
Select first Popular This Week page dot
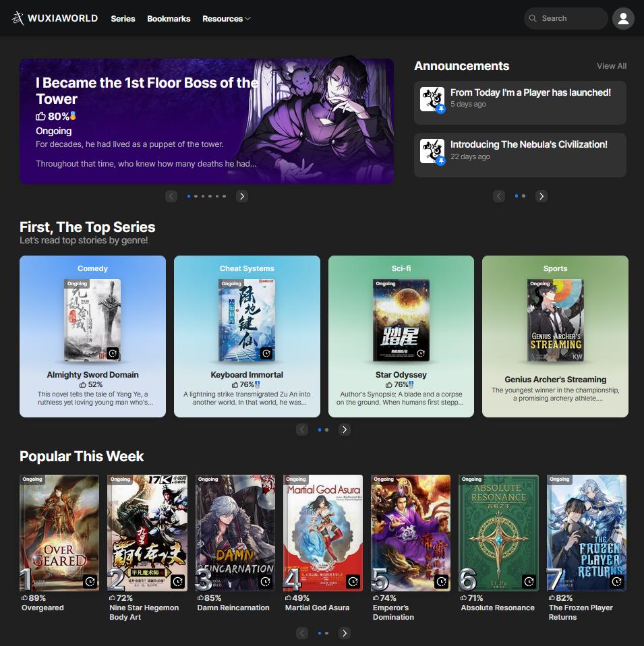320,633
